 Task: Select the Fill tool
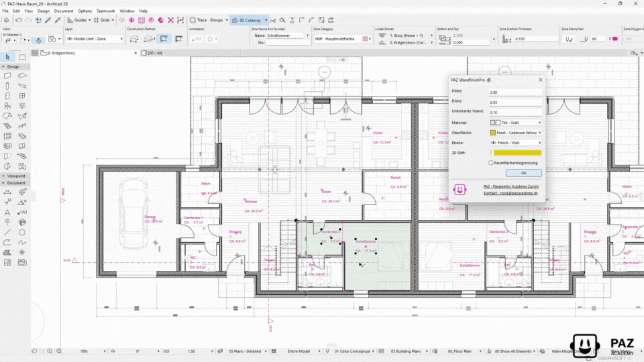pos(7,253)
